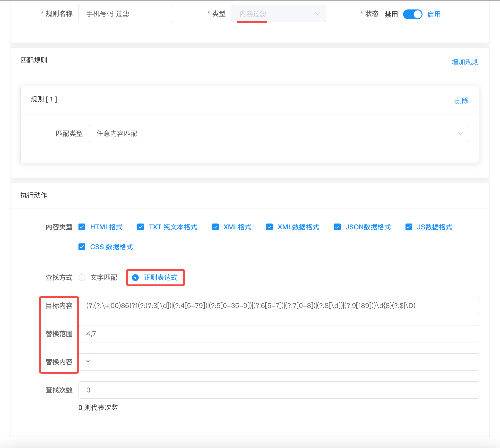Click the 查找次数 input field
The width and height of the screenshot is (500, 448).
(x=279, y=390)
